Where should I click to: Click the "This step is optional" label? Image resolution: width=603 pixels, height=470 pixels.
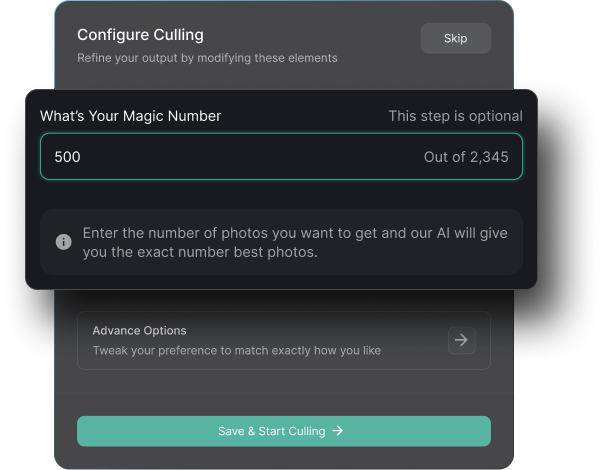455,116
